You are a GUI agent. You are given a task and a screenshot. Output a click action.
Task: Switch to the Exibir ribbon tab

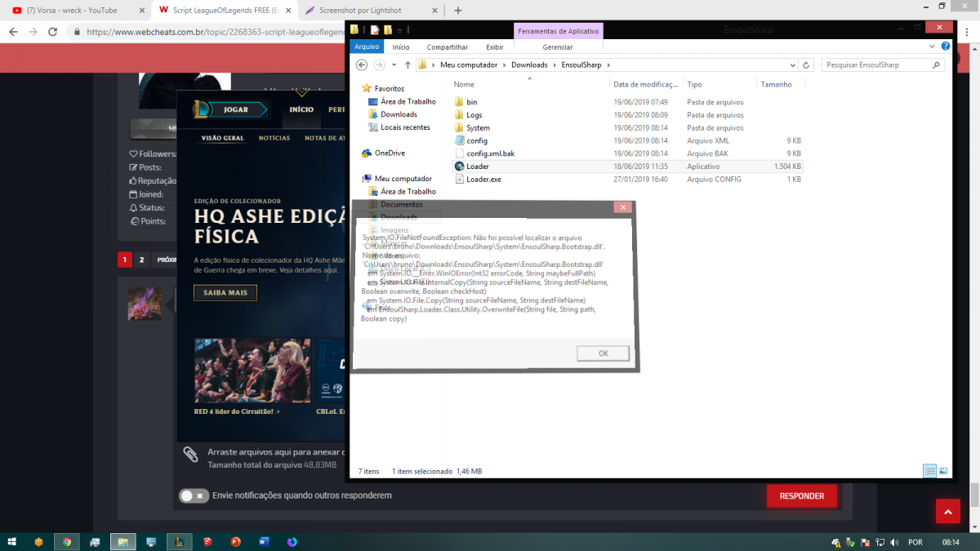point(495,47)
